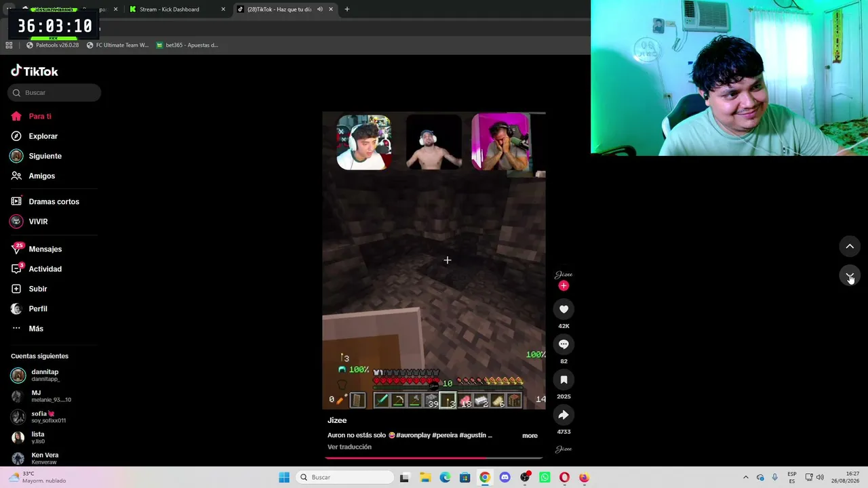Expand the caption with 'more'
This screenshot has height=488, width=868.
(530, 436)
